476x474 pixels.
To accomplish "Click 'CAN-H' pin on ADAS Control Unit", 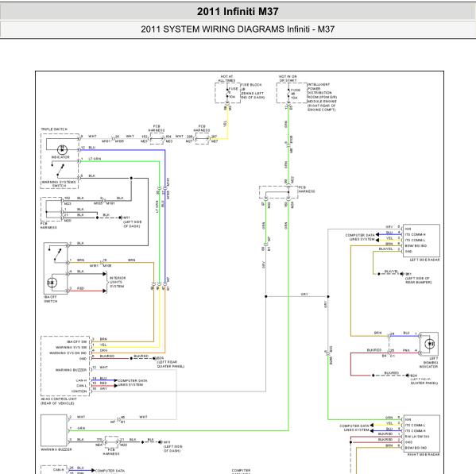I will point(81,380).
